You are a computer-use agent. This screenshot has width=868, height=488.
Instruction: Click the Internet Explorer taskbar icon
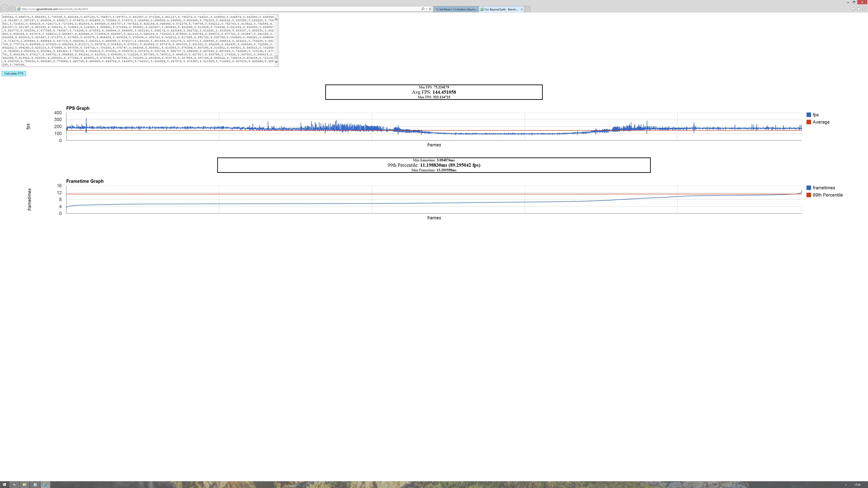[45, 485]
